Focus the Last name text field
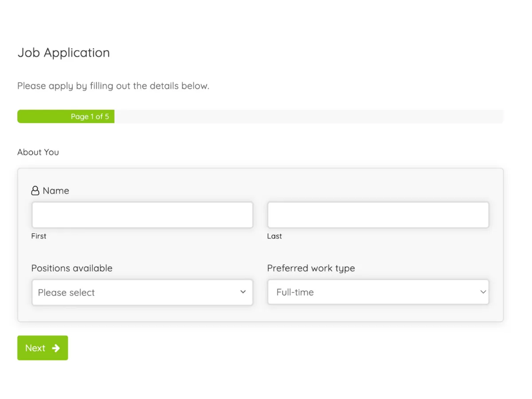The width and height of the screenshot is (532, 399). point(378,215)
